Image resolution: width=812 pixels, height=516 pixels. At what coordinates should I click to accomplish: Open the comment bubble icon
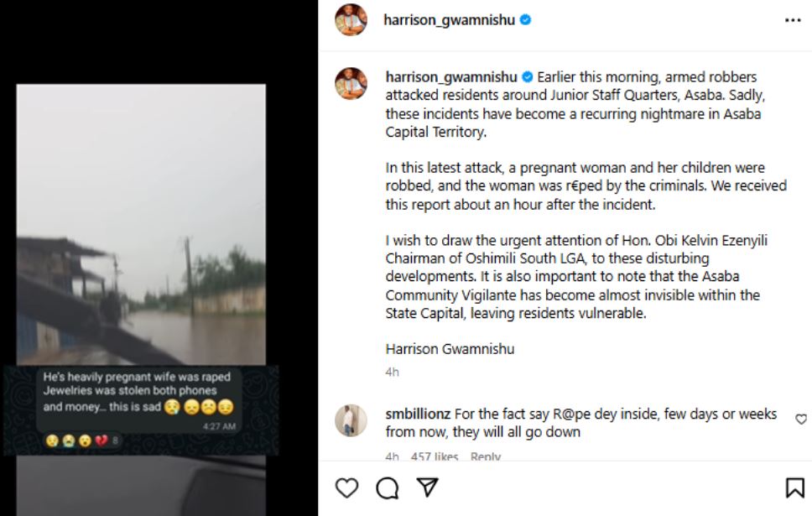[x=387, y=487]
